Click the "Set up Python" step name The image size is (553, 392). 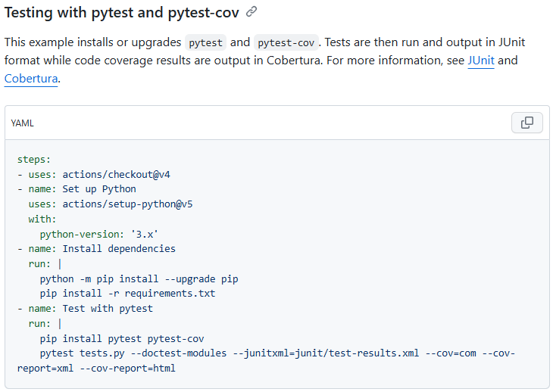pos(99,189)
